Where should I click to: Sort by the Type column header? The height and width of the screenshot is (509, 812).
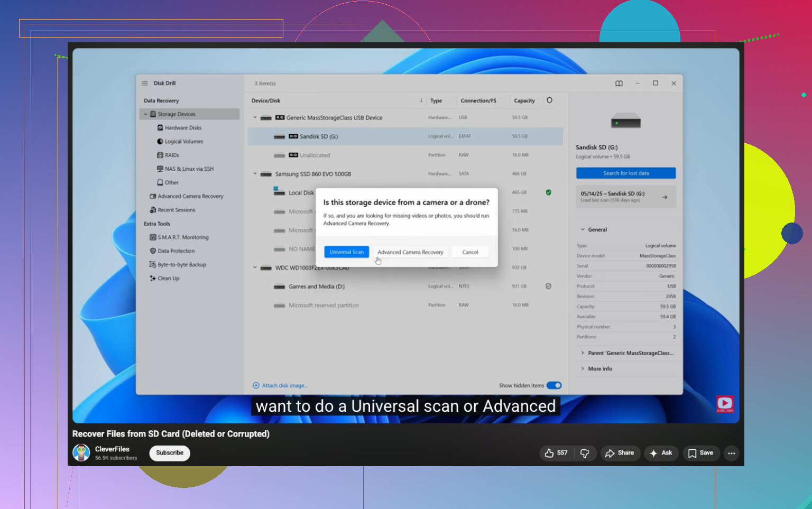point(436,101)
